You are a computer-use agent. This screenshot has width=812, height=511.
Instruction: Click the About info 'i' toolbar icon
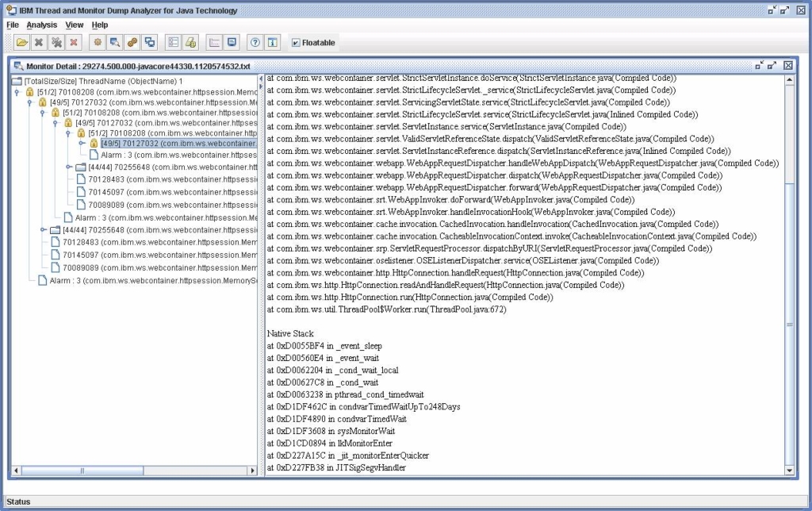coord(273,43)
